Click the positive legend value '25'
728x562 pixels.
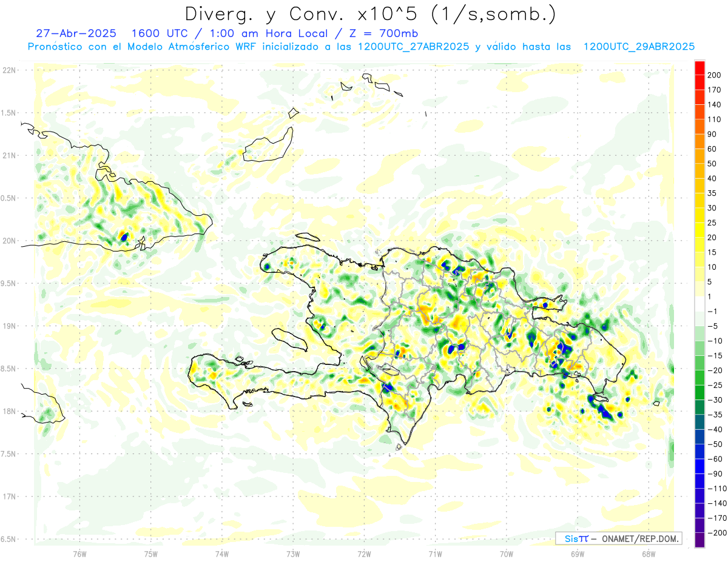click(712, 223)
